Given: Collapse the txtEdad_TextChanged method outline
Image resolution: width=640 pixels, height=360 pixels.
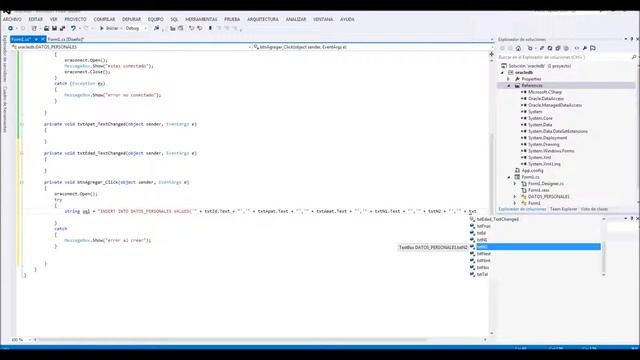Looking at the screenshot, I should point(22,153).
